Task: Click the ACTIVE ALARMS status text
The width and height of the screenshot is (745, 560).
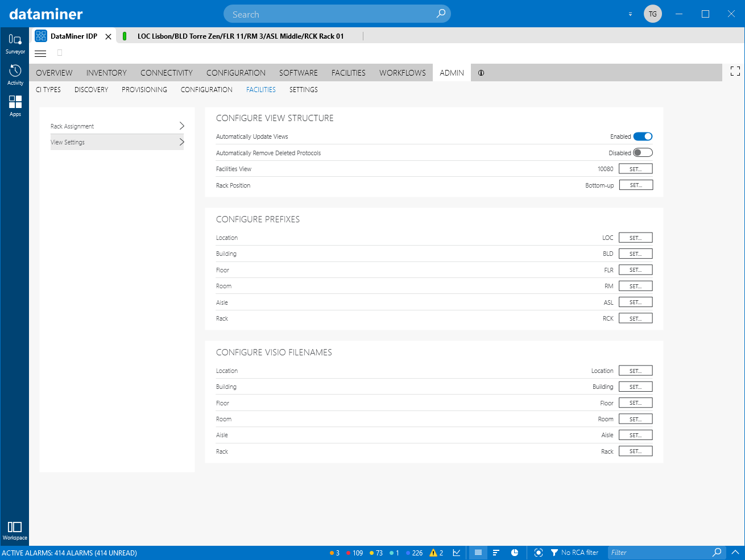Action: point(69,553)
